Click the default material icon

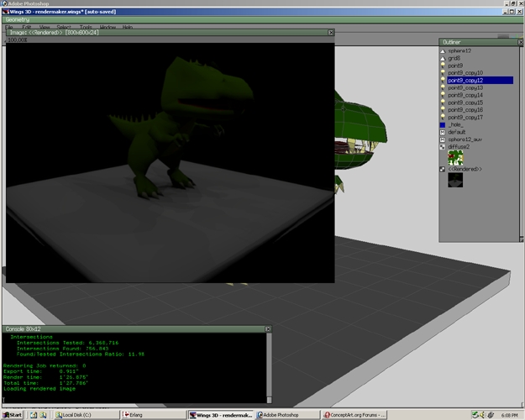pos(443,132)
